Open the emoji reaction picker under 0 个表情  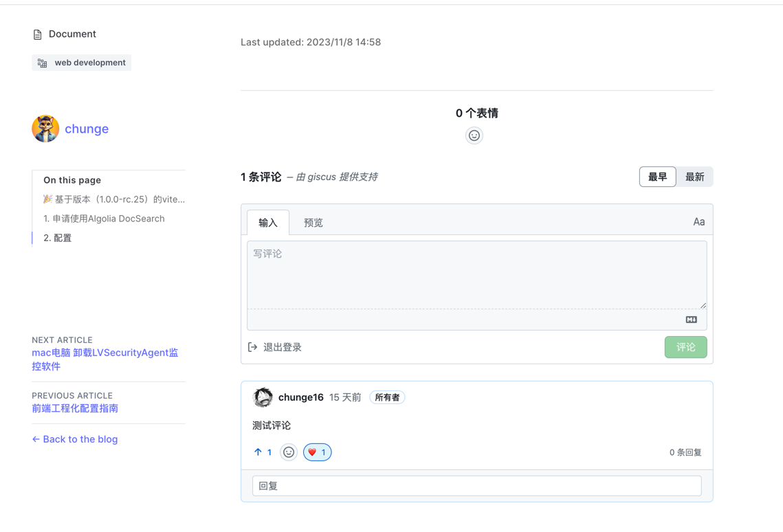pyautogui.click(x=474, y=135)
